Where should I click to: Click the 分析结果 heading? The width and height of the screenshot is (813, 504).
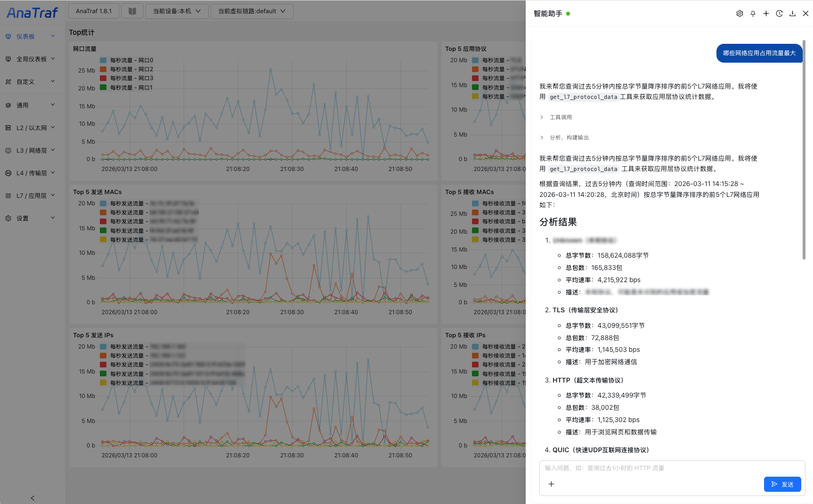558,222
